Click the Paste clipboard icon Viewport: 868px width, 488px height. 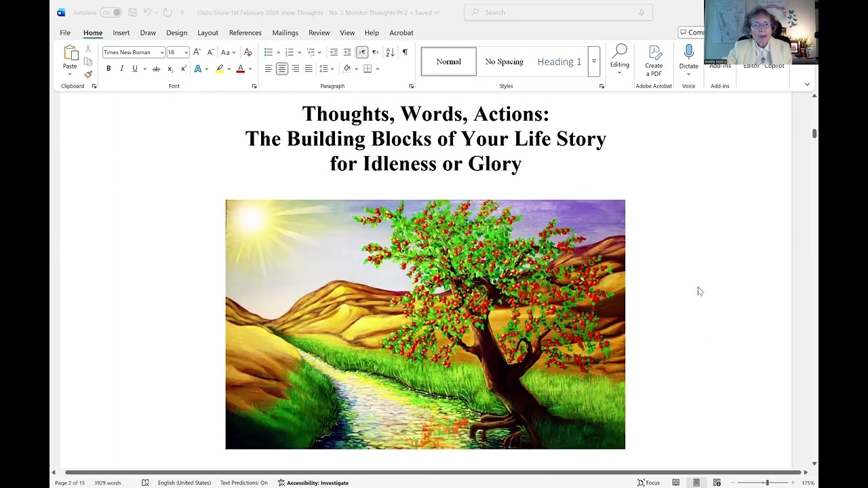70,53
